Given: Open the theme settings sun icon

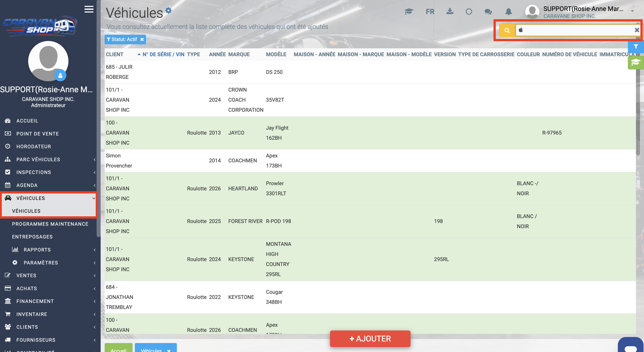Looking at the screenshot, I should 469,11.
